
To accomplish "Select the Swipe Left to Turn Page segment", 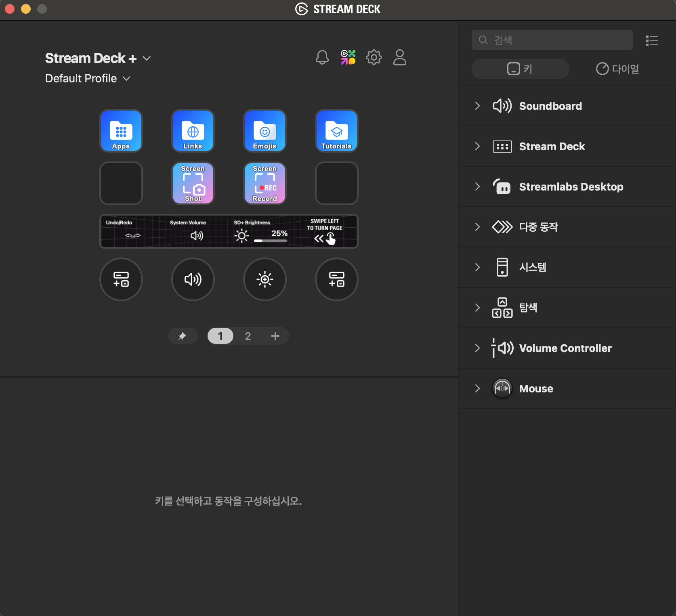I will point(325,231).
